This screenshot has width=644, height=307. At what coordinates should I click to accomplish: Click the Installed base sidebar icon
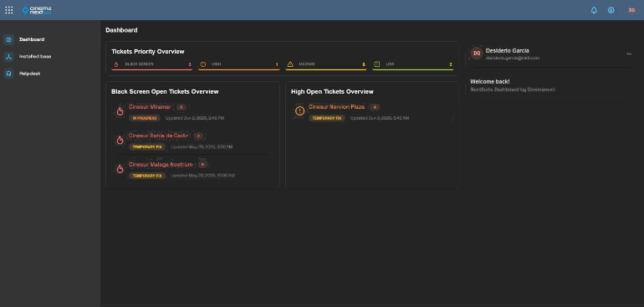(x=8, y=56)
